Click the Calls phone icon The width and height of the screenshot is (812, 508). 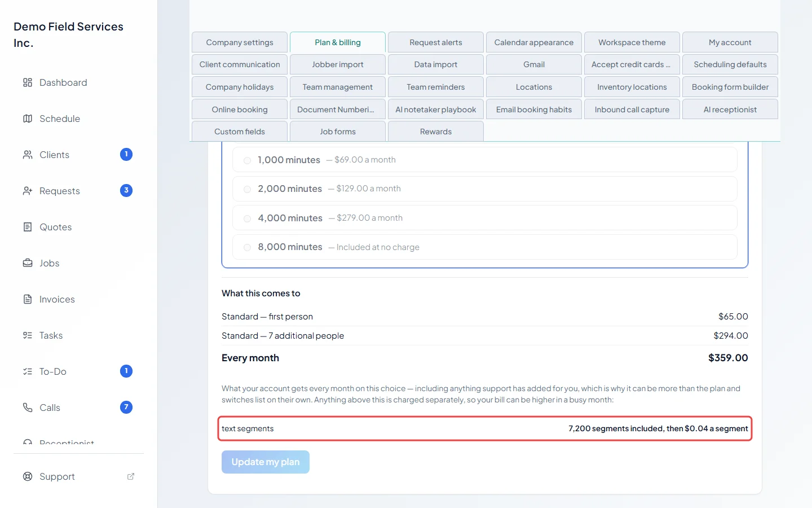click(28, 408)
